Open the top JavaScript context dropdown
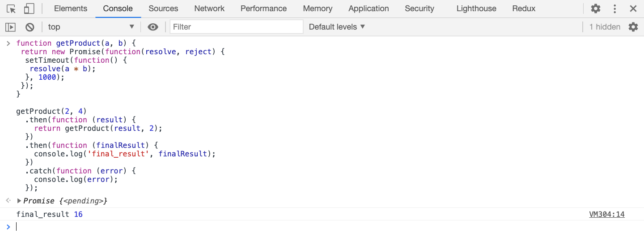 (91, 27)
